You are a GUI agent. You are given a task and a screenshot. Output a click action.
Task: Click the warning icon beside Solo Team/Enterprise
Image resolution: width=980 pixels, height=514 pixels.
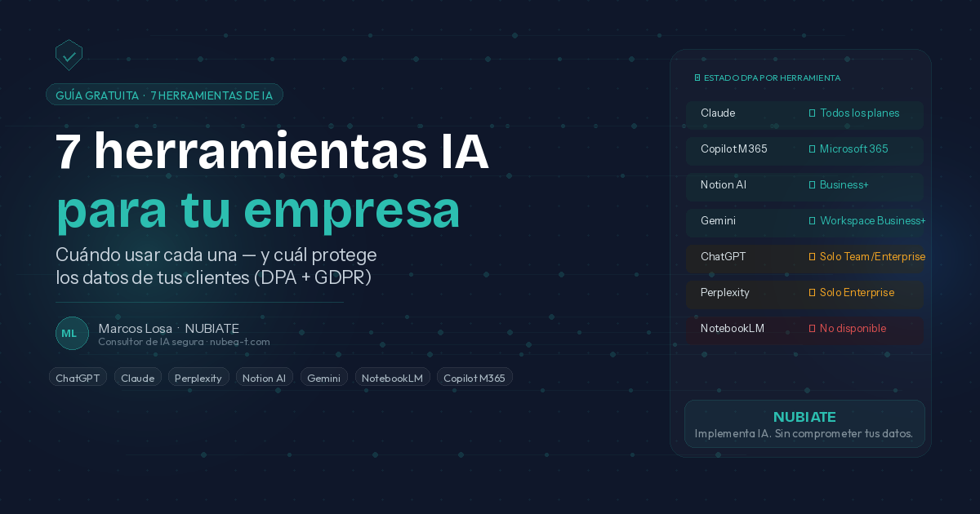[811, 256]
